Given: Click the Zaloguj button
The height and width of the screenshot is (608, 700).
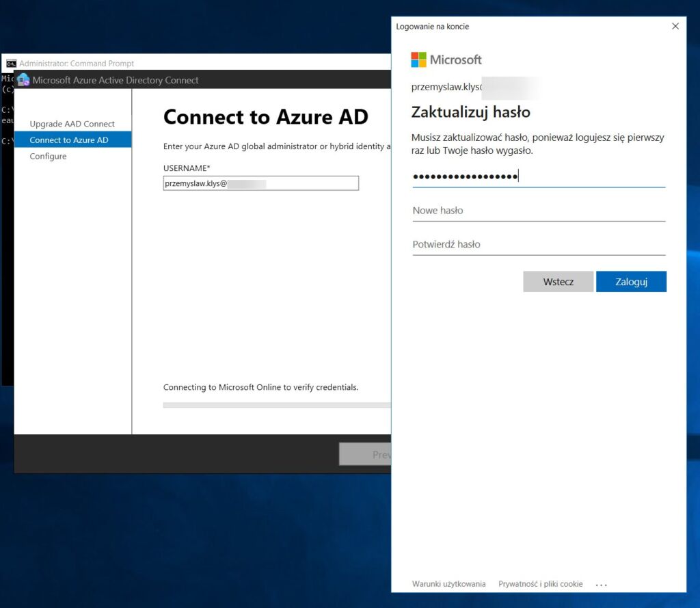Looking at the screenshot, I should [x=631, y=281].
